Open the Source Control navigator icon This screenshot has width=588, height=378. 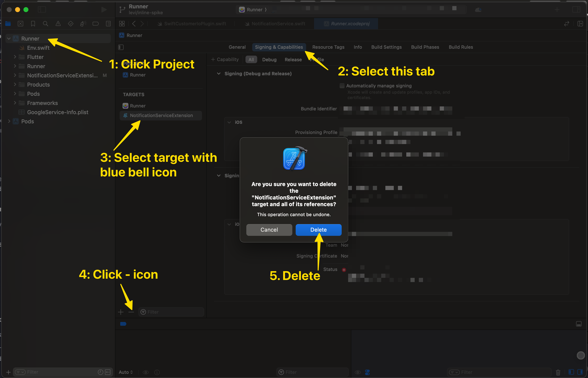[x=21, y=24]
